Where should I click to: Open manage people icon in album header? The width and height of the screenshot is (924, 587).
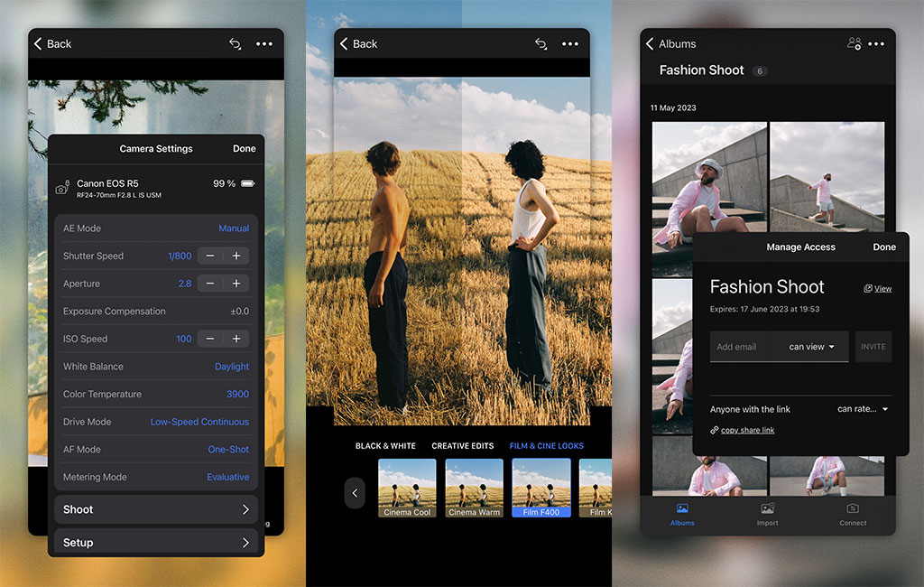point(854,43)
